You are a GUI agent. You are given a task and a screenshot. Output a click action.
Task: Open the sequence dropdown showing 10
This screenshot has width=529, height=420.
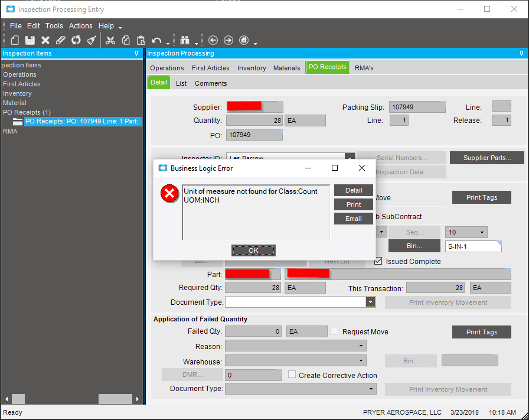point(482,232)
